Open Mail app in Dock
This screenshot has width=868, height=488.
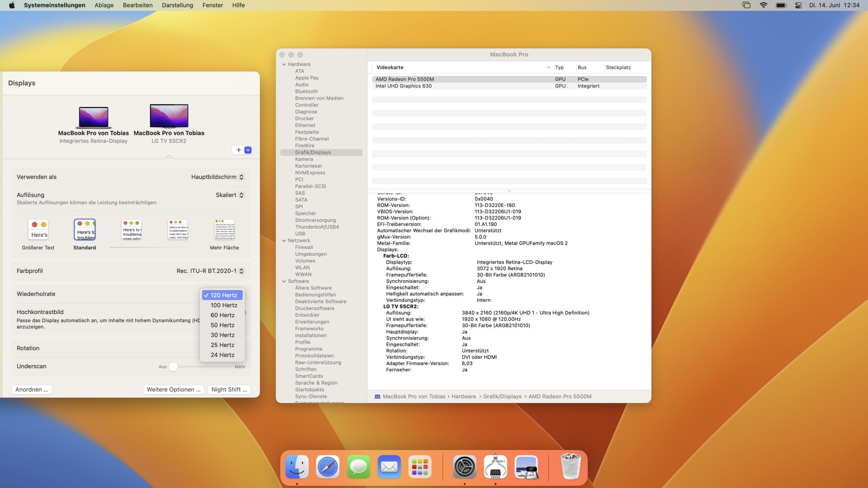pyautogui.click(x=389, y=467)
